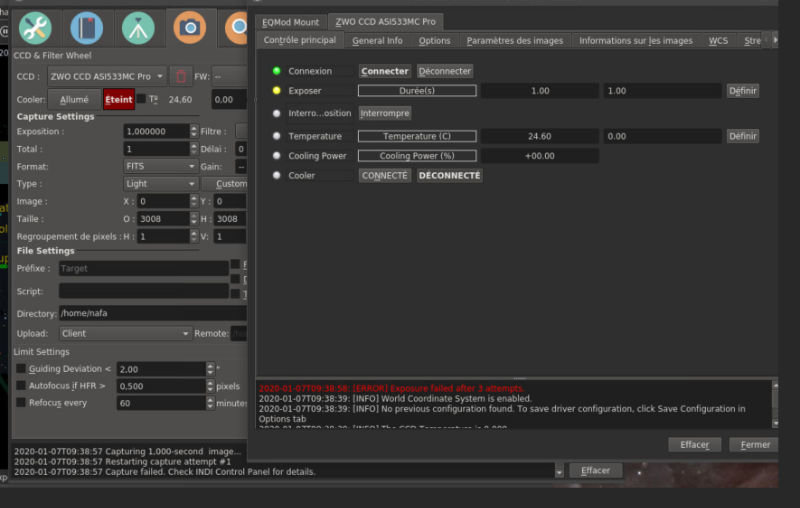Open the Options tab
800x508 pixels.
point(435,41)
